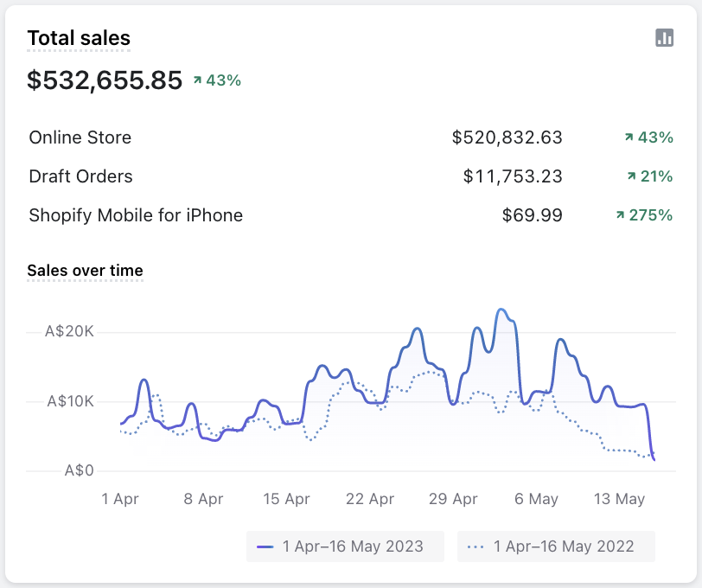This screenshot has height=588, width=702.
Task: Click the $532,655.85 total amount
Action: click(105, 80)
